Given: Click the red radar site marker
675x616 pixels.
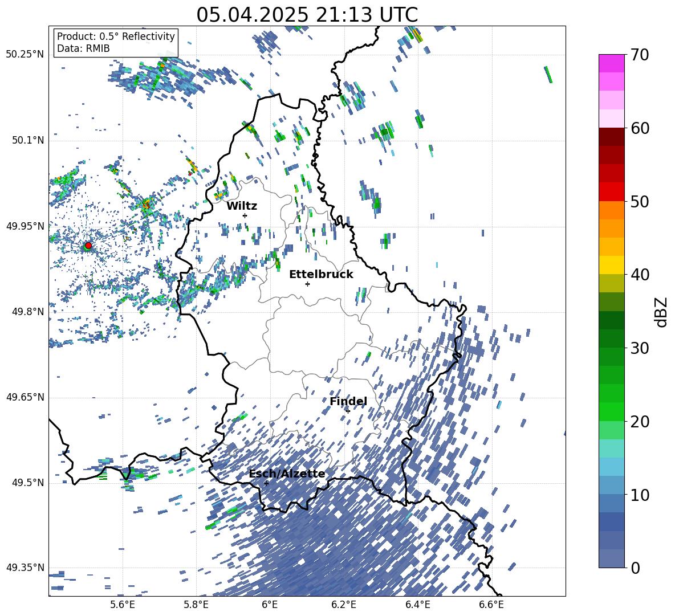Looking at the screenshot, I should 88,246.
